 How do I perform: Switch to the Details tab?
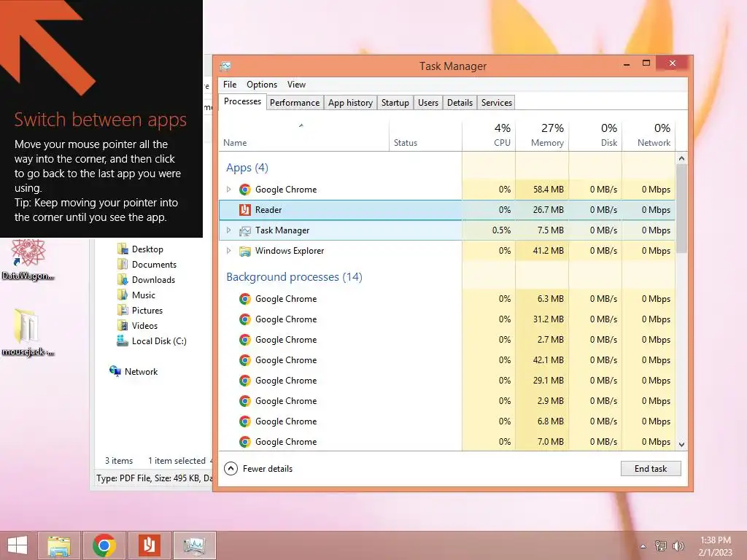tap(460, 103)
